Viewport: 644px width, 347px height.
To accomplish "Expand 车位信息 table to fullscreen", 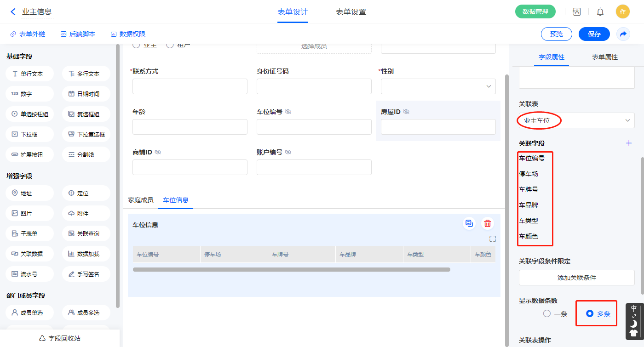I will pos(493,239).
